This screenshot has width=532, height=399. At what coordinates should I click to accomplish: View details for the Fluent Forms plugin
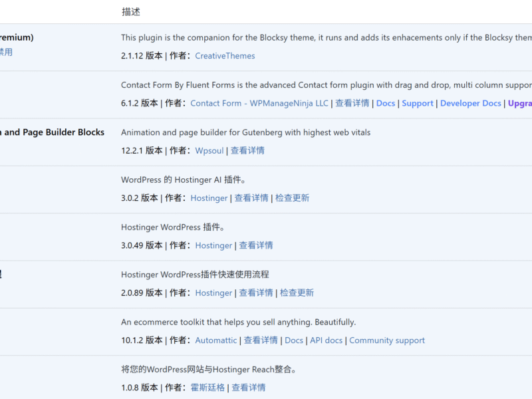352,103
